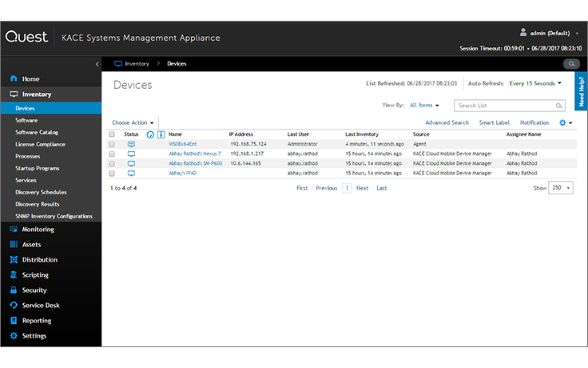Go to Last page of devices
588x368 pixels.
(x=381, y=188)
